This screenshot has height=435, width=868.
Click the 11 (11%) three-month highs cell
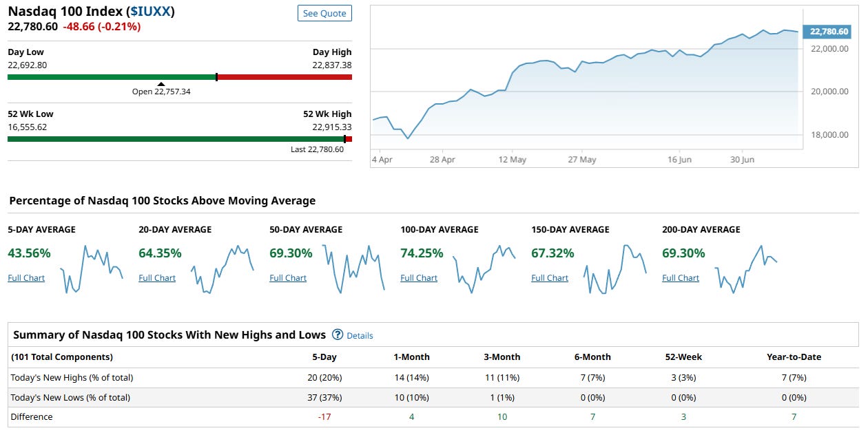[502, 378]
